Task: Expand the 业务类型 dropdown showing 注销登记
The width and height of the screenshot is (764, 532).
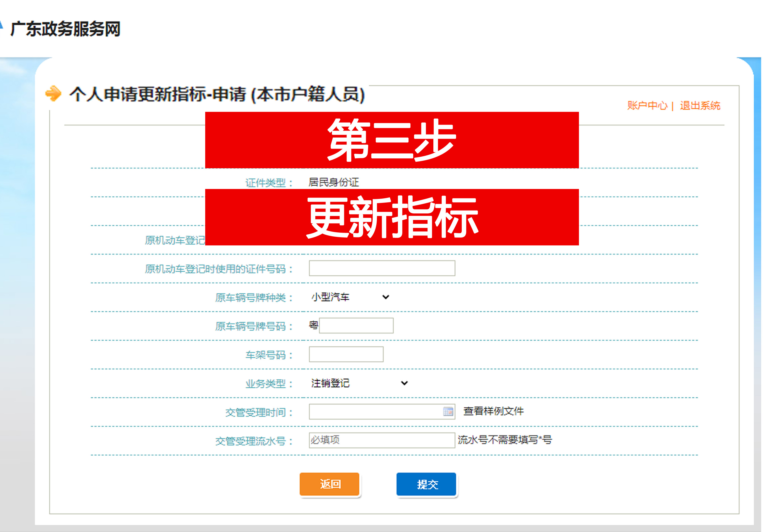Action: [x=359, y=383]
